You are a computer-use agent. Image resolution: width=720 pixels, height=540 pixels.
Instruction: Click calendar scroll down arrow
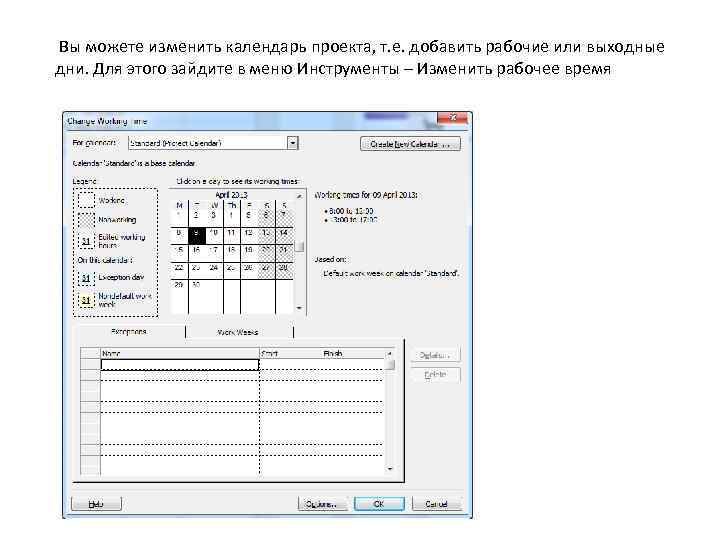299,308
